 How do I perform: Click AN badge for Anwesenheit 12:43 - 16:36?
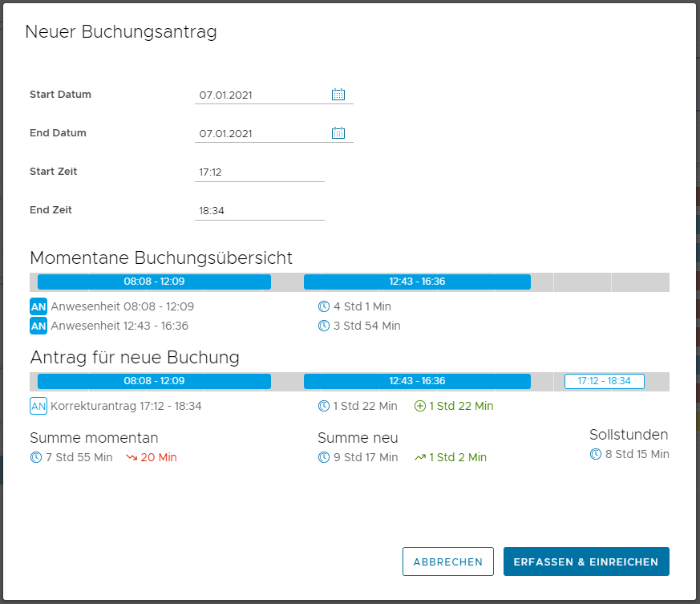(38, 326)
